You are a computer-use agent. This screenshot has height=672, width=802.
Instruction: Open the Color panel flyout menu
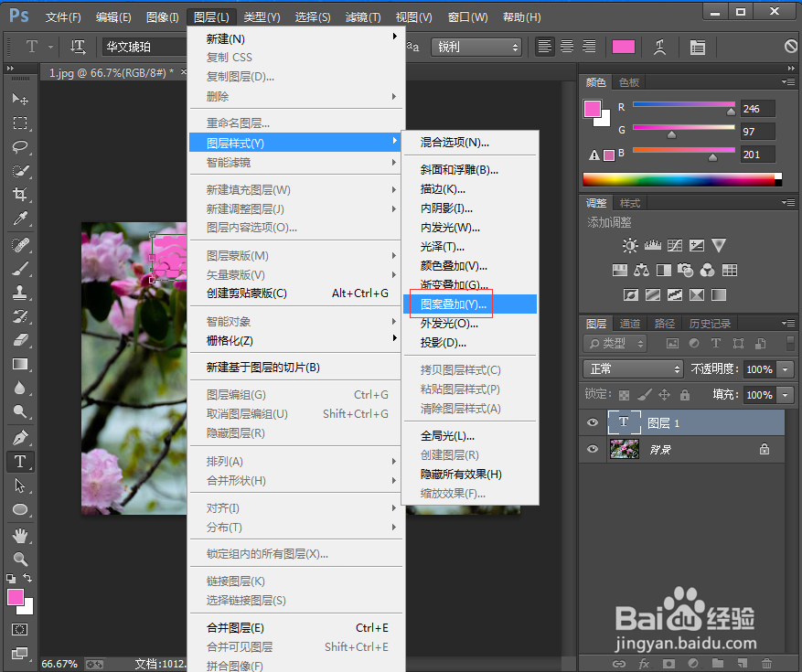[787, 81]
